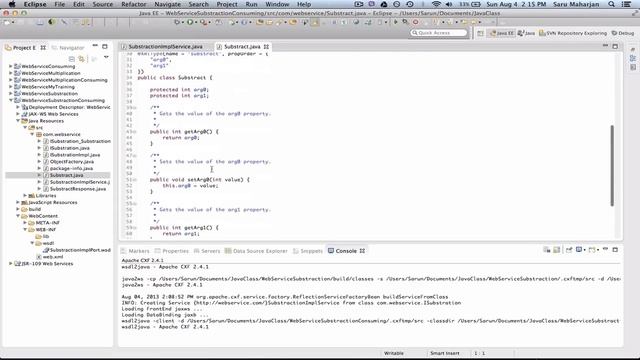The image size is (640, 360).
Task: Click 'Writable' in status bar
Action: pos(394,353)
